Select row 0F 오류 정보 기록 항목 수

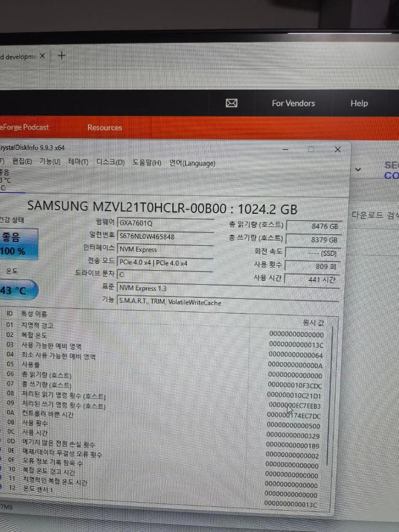point(162,467)
